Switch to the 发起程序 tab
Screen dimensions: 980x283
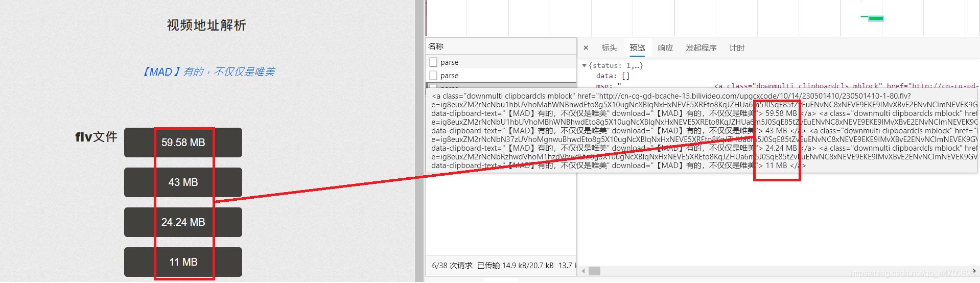(x=701, y=48)
